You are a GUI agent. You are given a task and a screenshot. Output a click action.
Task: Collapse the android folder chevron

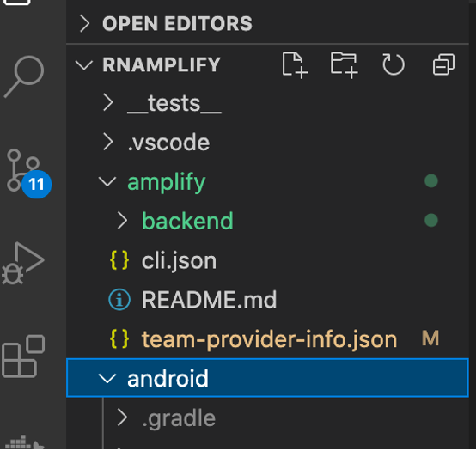107,378
